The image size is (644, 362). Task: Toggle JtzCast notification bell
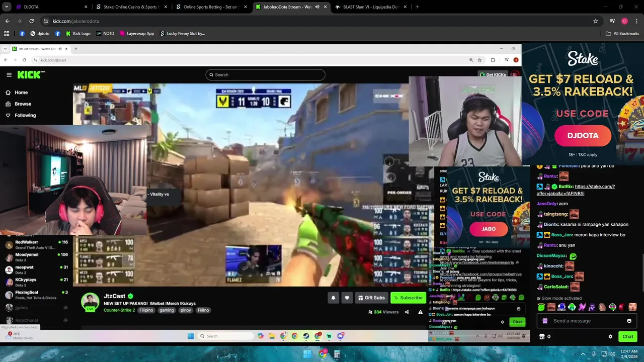point(333,298)
